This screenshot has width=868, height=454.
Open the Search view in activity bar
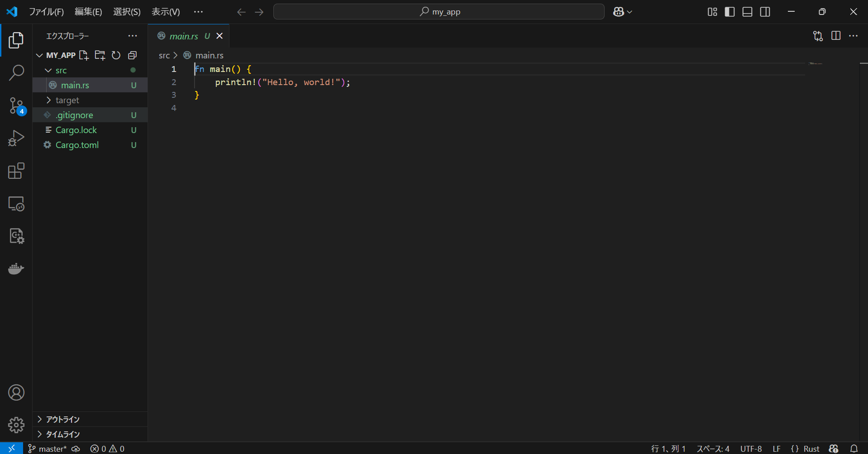tap(16, 72)
